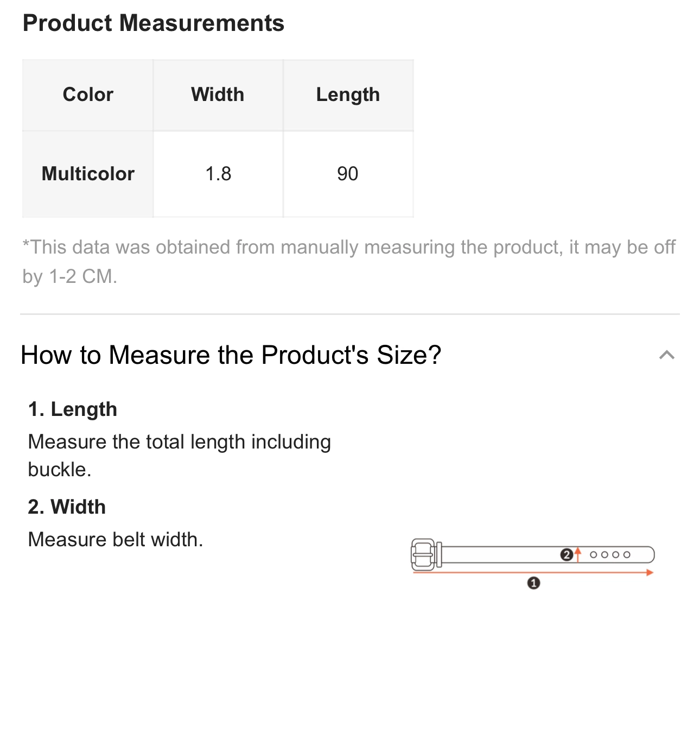Click the 2. Width instruction heading
Screen dimensions: 700x745
coord(67,507)
